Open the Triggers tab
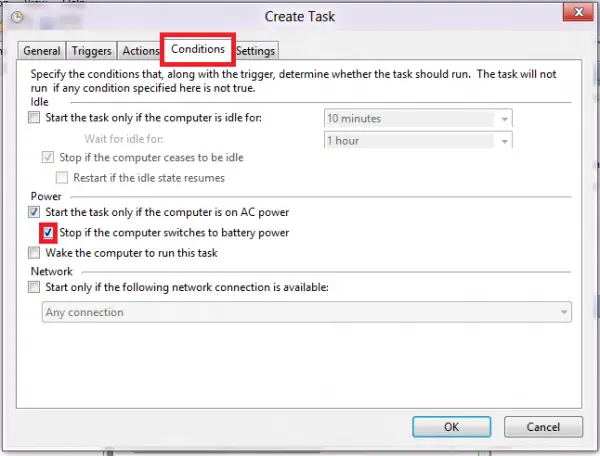 [91, 50]
